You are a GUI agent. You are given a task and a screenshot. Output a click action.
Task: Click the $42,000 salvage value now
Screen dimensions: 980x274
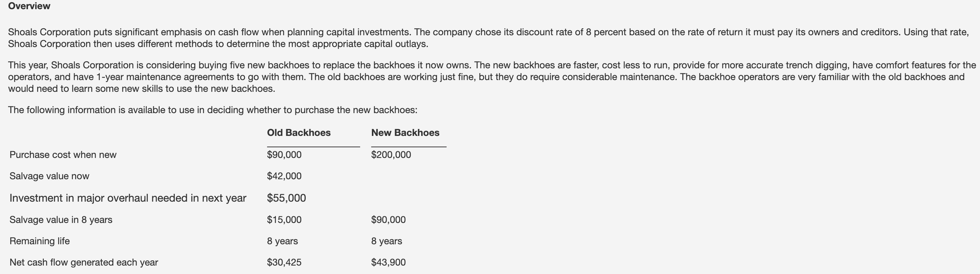coord(284,176)
